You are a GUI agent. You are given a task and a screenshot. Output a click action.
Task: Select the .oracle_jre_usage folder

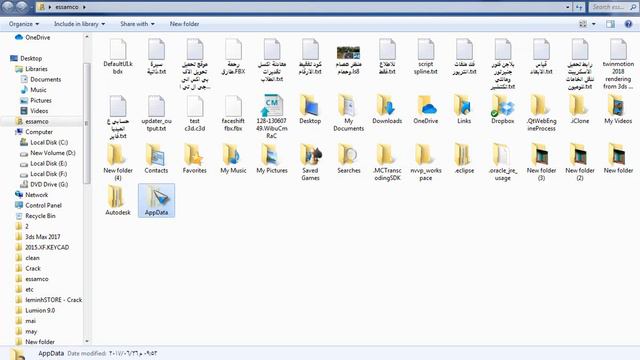tap(502, 162)
